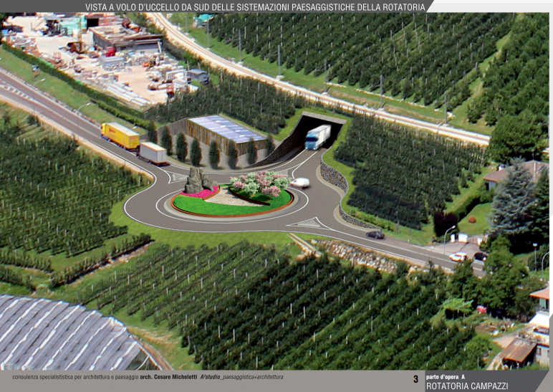The height and width of the screenshot is (392, 553).
Task: Click the yellow truck on the road
Action: [120, 135]
